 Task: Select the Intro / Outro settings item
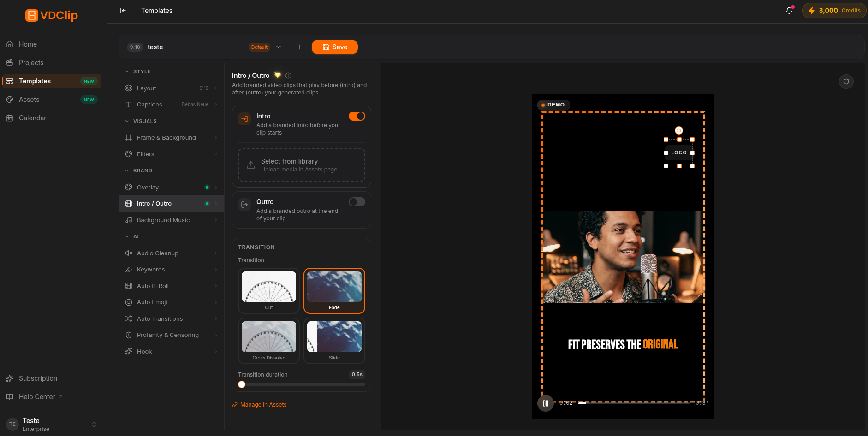click(172, 204)
